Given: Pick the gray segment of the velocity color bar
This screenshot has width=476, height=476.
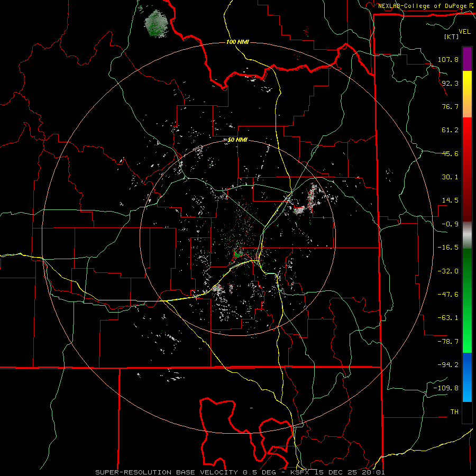Looking at the screenshot, I should 467,235.
